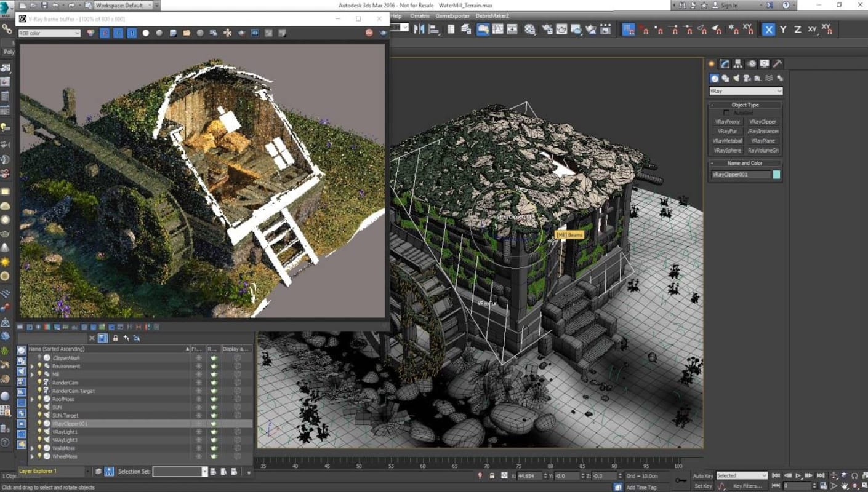Restrict transform to the Y axis
Viewport: 868px width, 492px height.
point(783,29)
